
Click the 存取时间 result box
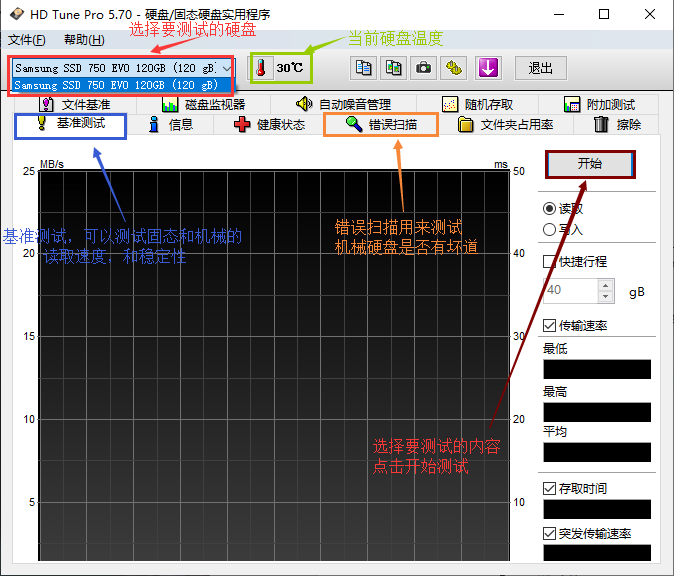click(x=597, y=509)
